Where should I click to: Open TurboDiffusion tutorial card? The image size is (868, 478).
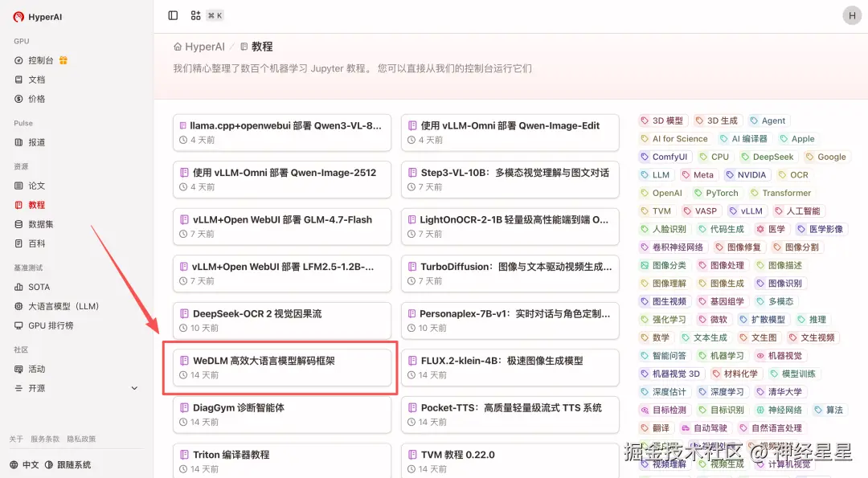(510, 274)
